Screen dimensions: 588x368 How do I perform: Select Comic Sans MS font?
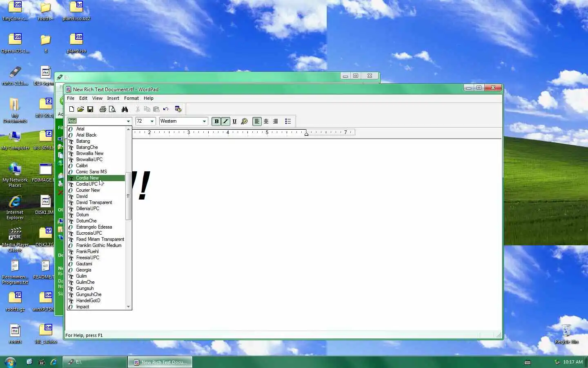click(96, 172)
